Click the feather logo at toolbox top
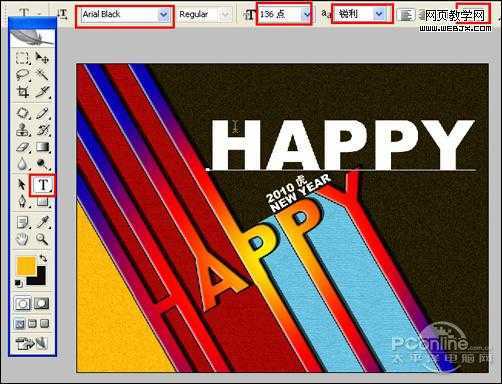 tap(32, 37)
